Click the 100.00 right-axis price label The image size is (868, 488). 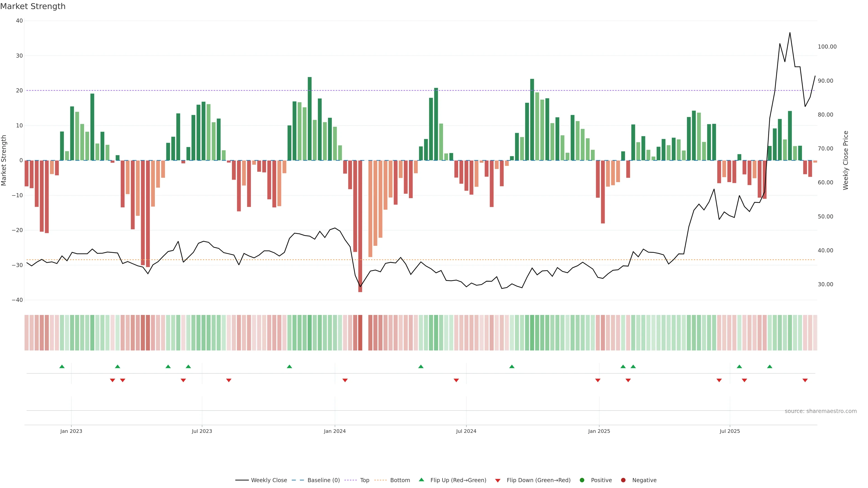[x=827, y=47]
